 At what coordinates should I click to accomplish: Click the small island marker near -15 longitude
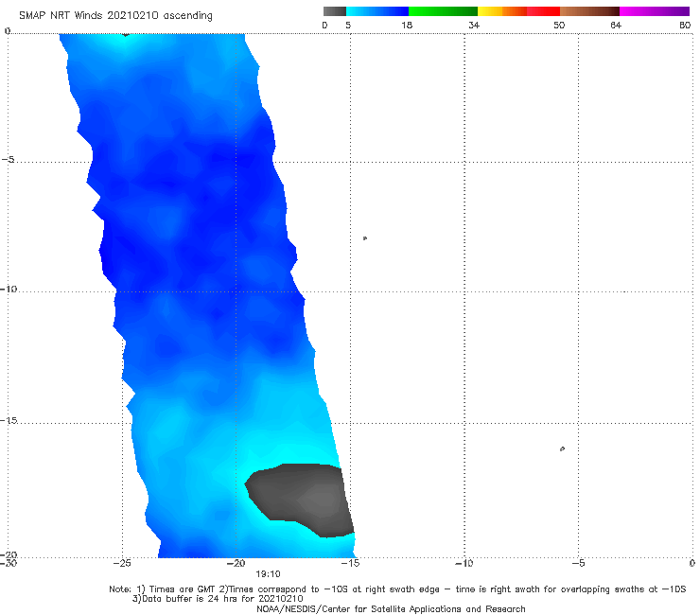pos(365,238)
